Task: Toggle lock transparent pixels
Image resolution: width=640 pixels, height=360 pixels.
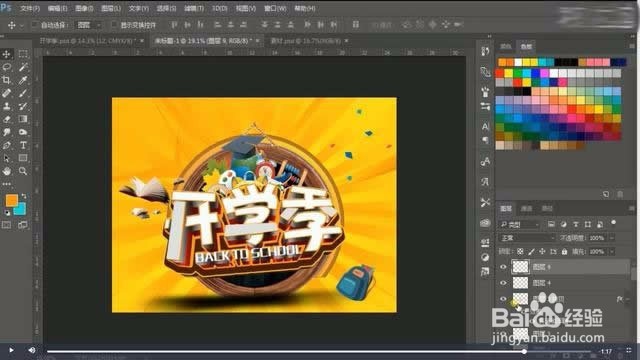Action: (x=520, y=251)
